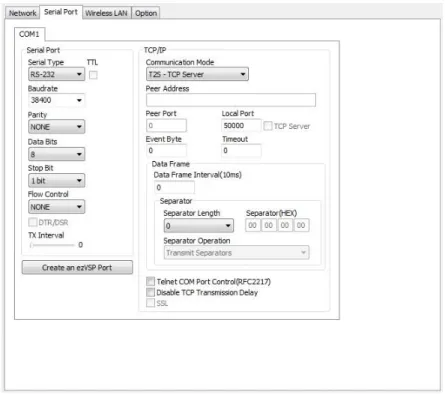Select the COM1 sub-tab
Screen dimensions: 445x395
(x=29, y=34)
